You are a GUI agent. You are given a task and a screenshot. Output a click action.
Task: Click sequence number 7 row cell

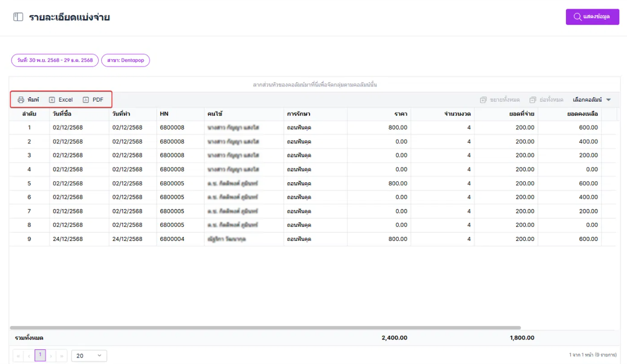pos(29,211)
